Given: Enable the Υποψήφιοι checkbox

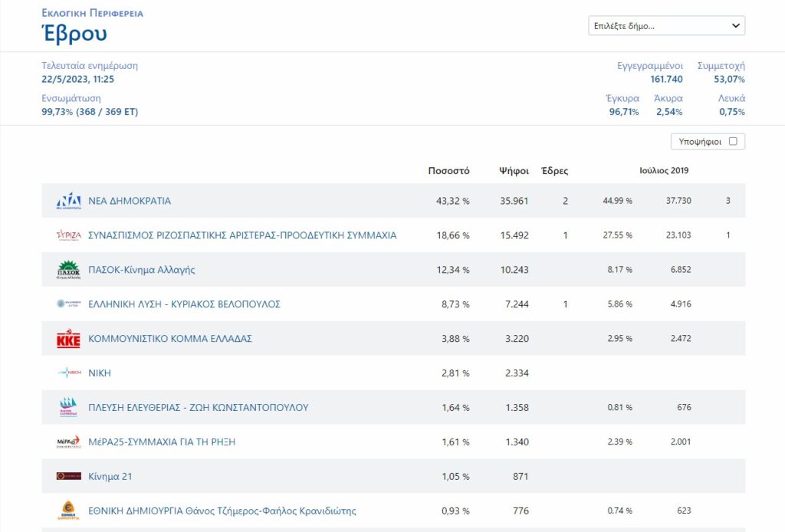Looking at the screenshot, I should (733, 141).
